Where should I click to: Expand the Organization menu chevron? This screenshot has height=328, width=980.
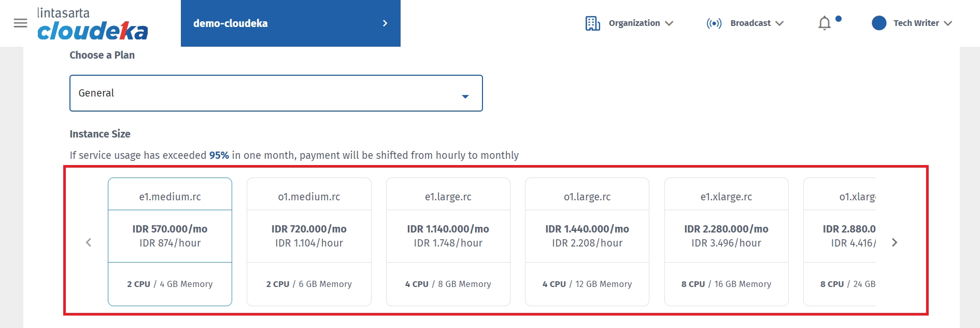click(669, 23)
